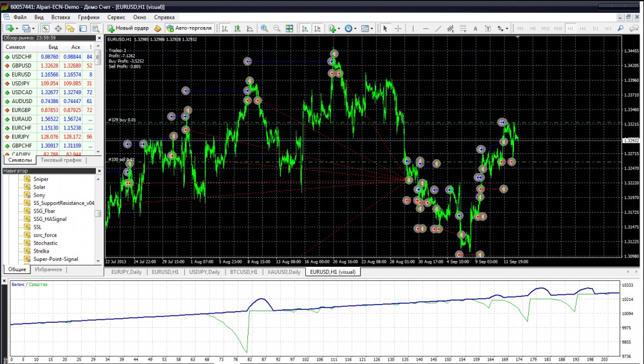The width and height of the screenshot is (644, 364).
Task: Zoom in the chart magnifier icon
Action: coord(264,28)
